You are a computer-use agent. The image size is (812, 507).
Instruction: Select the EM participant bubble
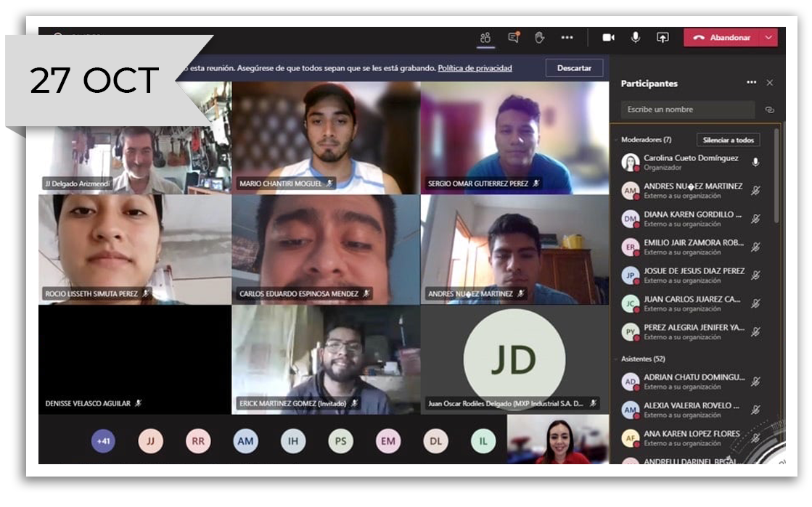388,441
